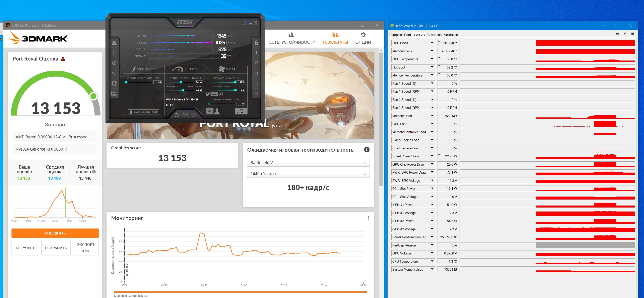Open Afterburner hardware monitor icon
Image resolution: width=644 pixels, height=298 pixels.
coord(114,93)
